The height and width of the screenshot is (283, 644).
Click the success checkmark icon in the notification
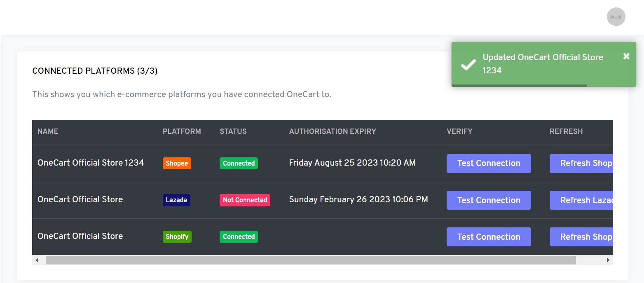(x=468, y=64)
